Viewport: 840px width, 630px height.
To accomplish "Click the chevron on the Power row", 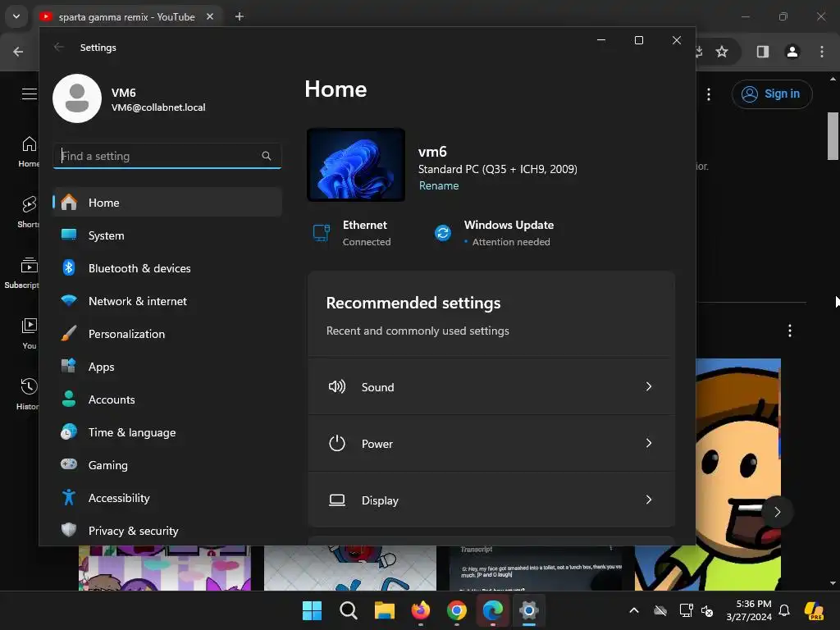I will [x=648, y=443].
